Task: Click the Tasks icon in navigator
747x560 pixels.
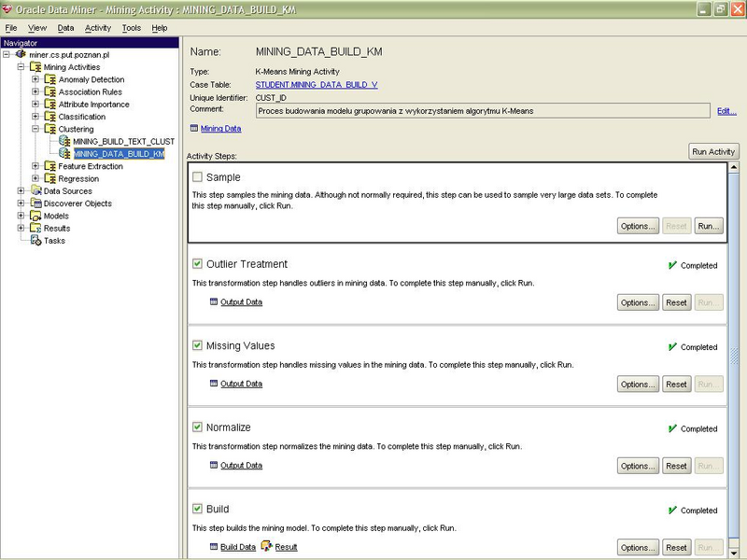Action: pos(35,240)
